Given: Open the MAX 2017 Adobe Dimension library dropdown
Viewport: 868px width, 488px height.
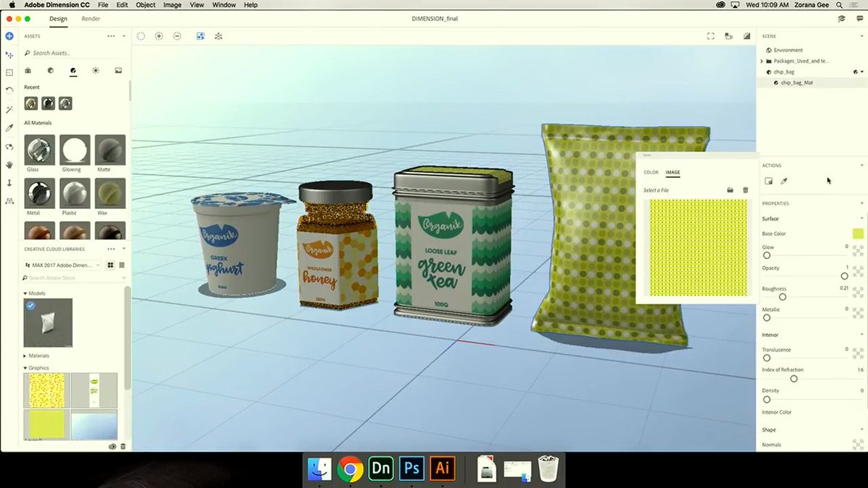Looking at the screenshot, I should (x=64, y=265).
